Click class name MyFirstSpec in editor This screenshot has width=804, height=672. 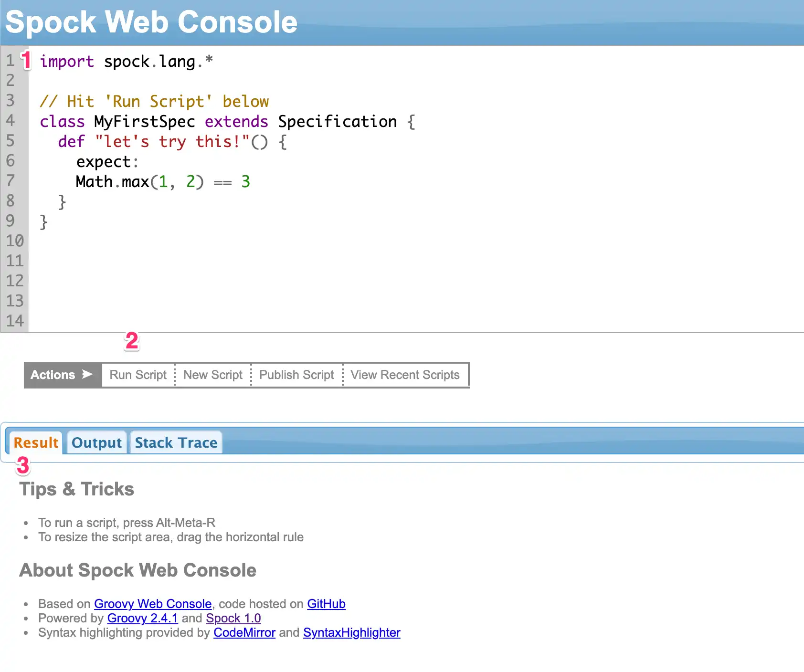coord(144,121)
